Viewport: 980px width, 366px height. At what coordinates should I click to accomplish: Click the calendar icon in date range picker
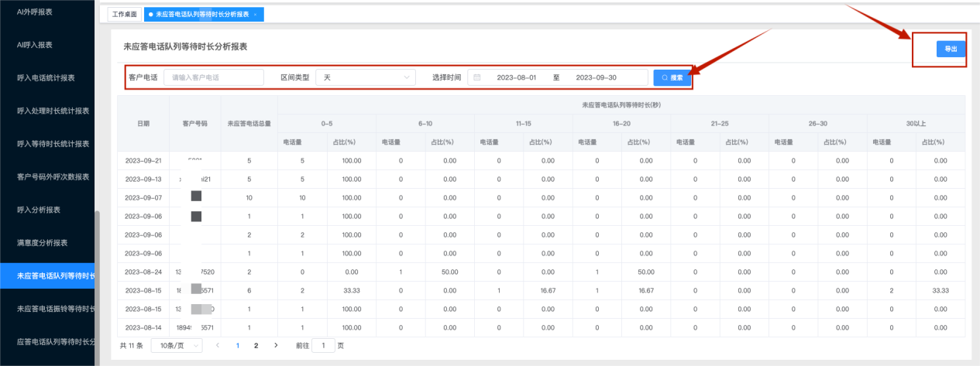pos(477,77)
